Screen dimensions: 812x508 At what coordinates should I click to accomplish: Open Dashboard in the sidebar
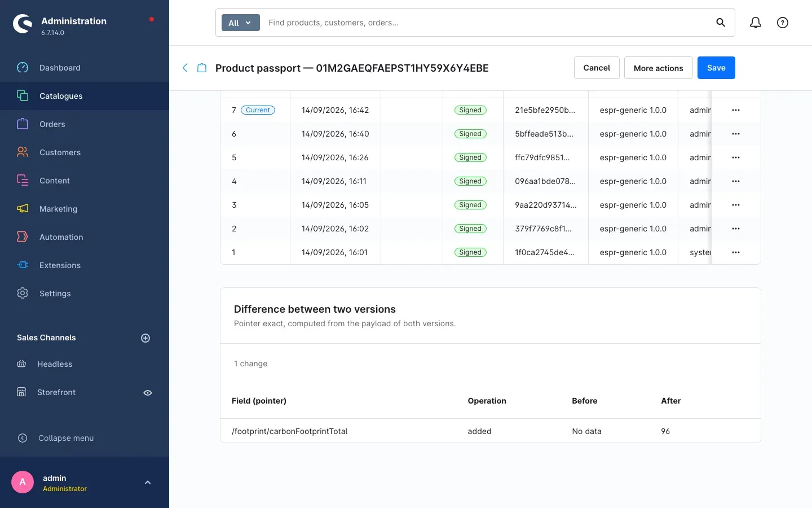85,68
